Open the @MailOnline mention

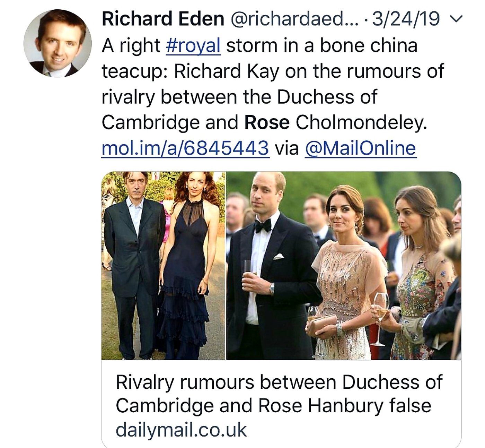point(360,148)
